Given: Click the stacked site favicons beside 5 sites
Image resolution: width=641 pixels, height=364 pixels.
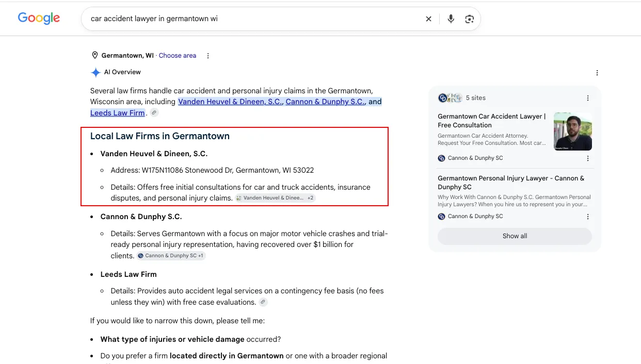Looking at the screenshot, I should tap(450, 98).
